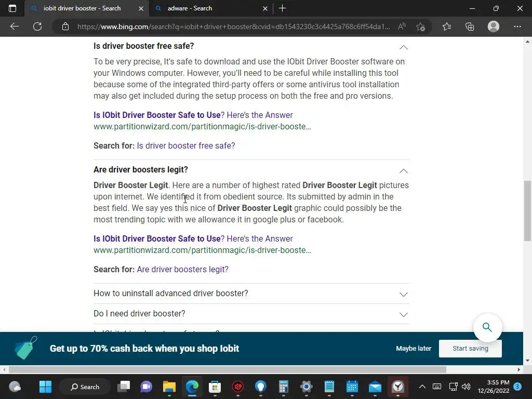The image size is (532, 399).
Task: Collapse 'Are driver boosters legit?' answer
Action: [403, 170]
